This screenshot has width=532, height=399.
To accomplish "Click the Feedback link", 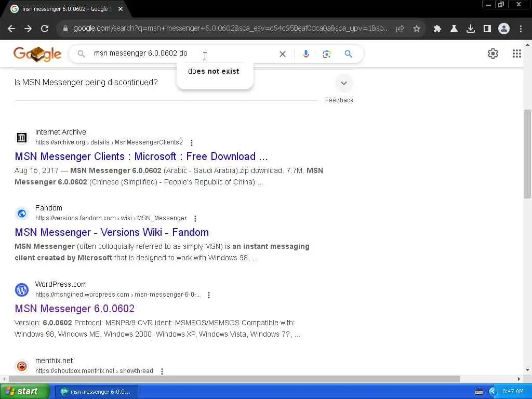I will click(x=339, y=100).
